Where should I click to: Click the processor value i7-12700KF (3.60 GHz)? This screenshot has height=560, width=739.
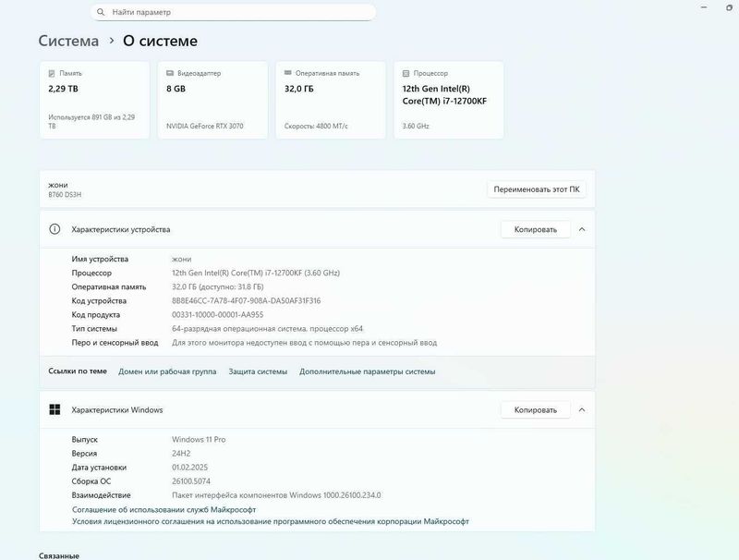pos(256,273)
